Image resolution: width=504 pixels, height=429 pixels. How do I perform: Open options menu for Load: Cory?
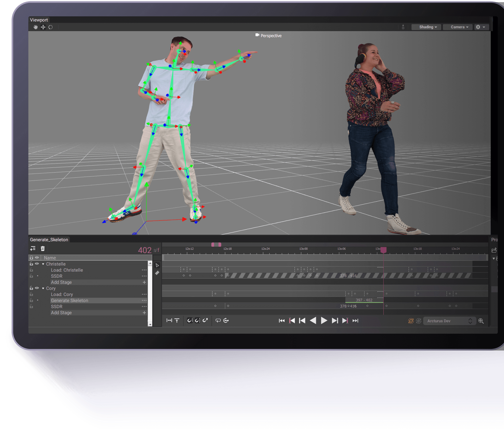pyautogui.click(x=144, y=294)
